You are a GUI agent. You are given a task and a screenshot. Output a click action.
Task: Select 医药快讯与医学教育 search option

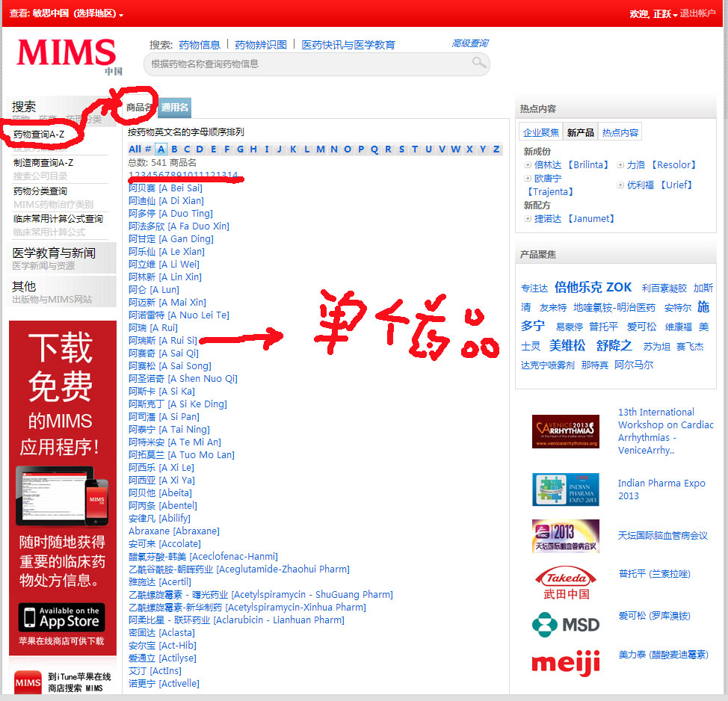click(x=348, y=45)
